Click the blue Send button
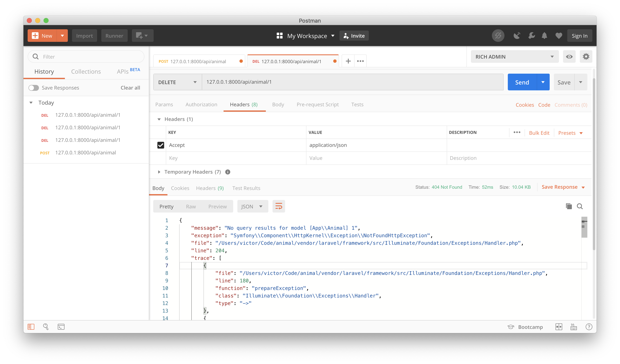The image size is (620, 364). point(522,82)
